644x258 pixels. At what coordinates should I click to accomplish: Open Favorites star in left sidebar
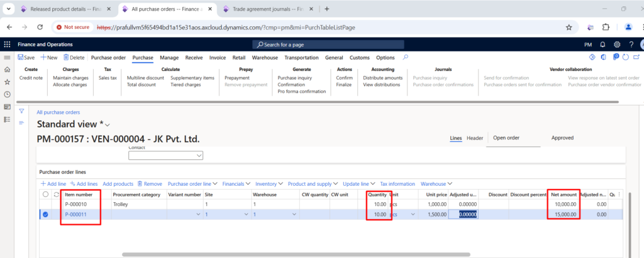(x=7, y=82)
